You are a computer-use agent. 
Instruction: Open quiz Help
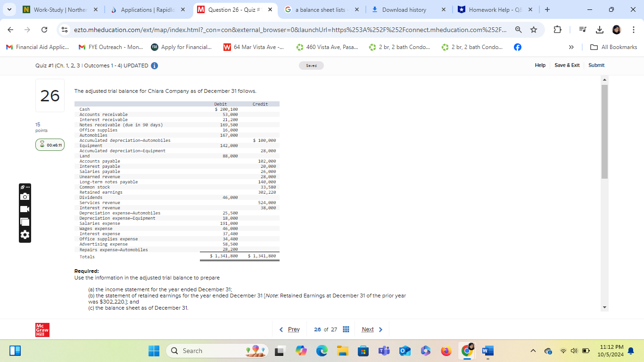[540, 65]
